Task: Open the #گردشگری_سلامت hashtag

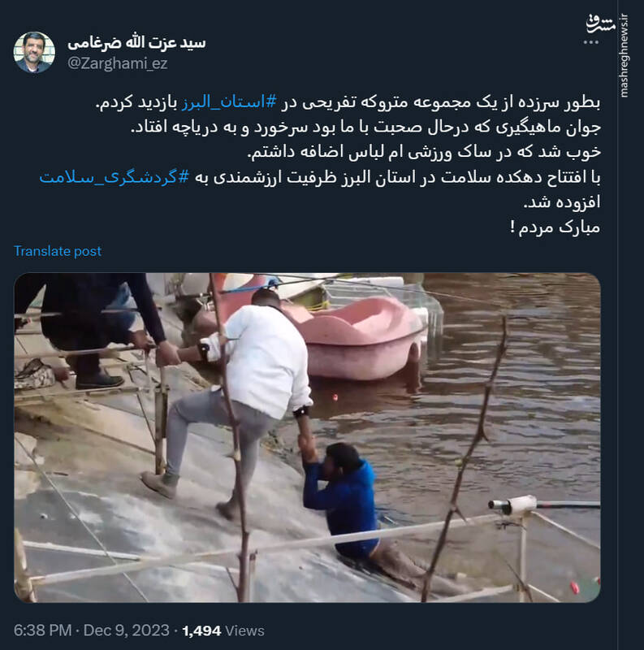Action: 114,177
